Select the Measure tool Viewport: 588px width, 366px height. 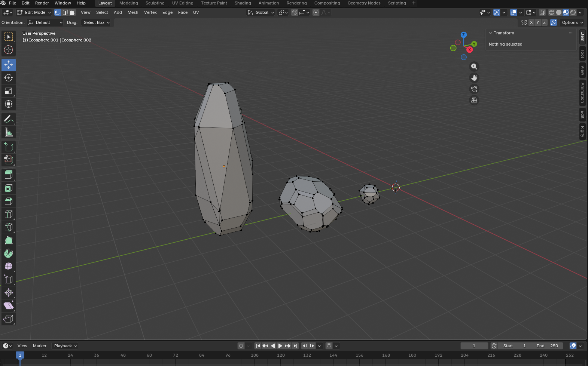pos(9,132)
